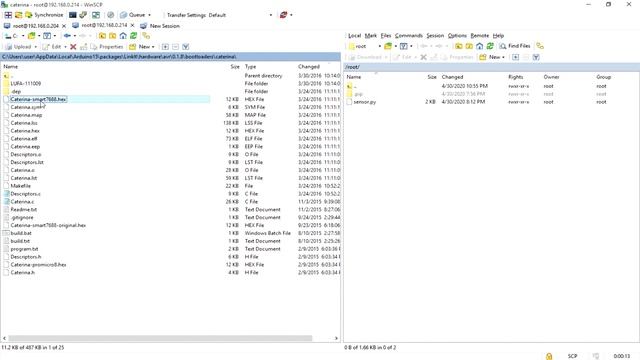Go to parent directory in remote panel
Image resolution: width=640 pixels, height=360 pixels.
pyautogui.click(x=459, y=46)
